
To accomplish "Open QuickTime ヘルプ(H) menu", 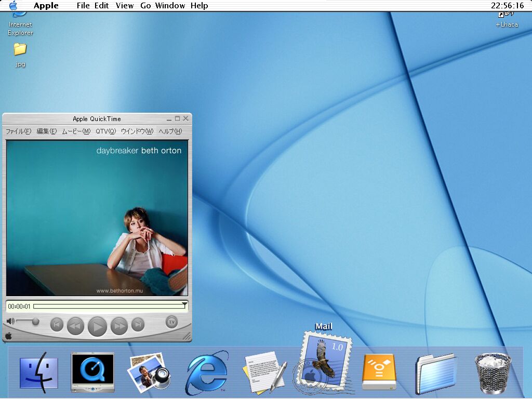I will (170, 131).
